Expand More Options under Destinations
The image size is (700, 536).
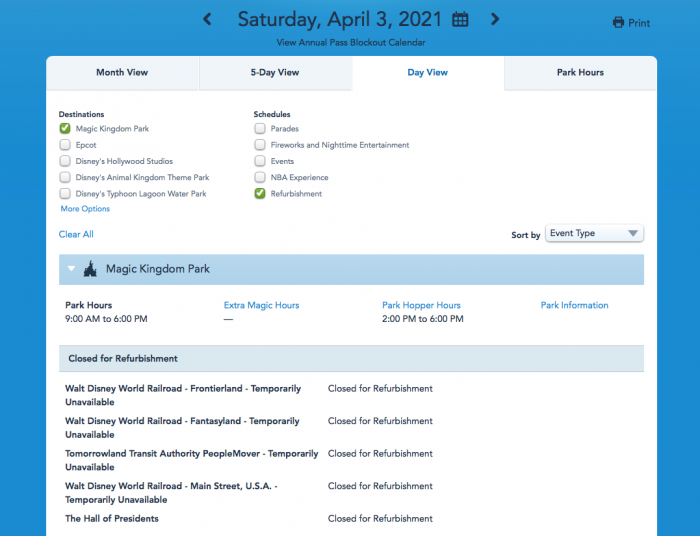(85, 209)
